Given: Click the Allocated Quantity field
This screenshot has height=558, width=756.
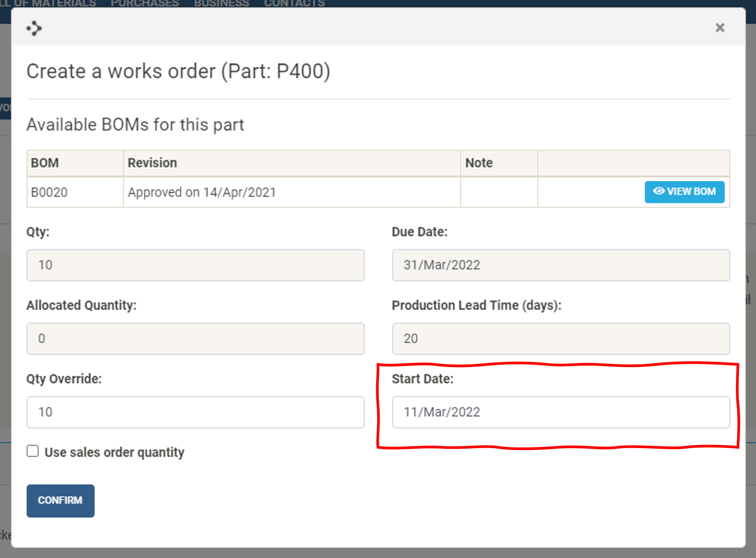Looking at the screenshot, I should tap(196, 338).
